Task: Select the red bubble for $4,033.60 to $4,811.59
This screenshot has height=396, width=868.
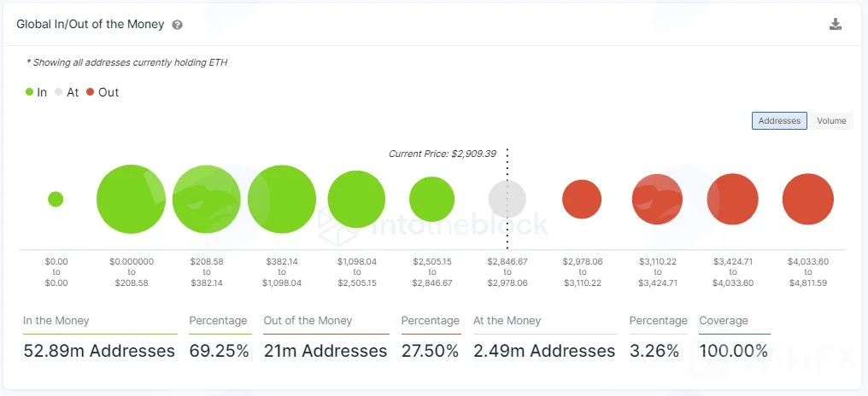Action: tap(807, 199)
